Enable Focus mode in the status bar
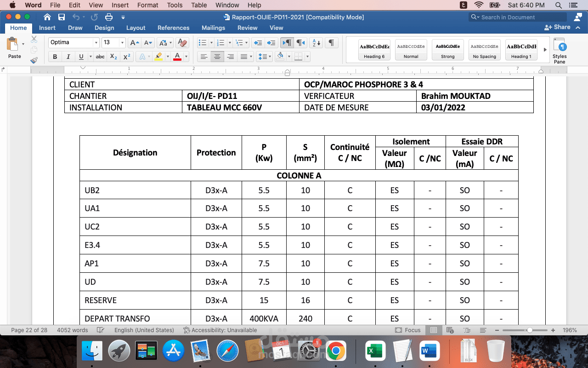This screenshot has width=588, height=368. (408, 330)
